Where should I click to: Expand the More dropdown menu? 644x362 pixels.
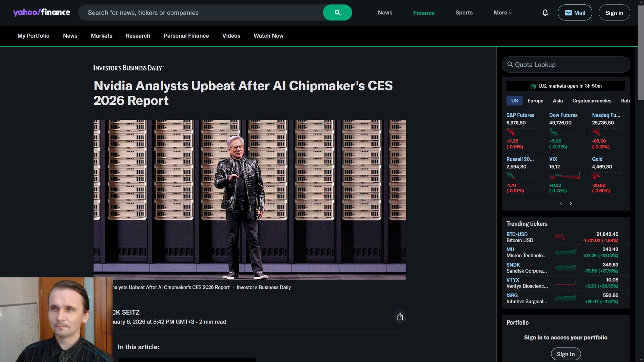(502, 12)
